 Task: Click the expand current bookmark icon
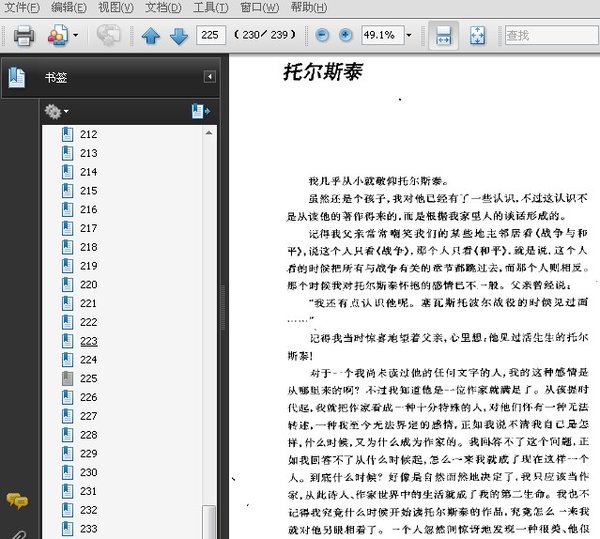[201, 111]
